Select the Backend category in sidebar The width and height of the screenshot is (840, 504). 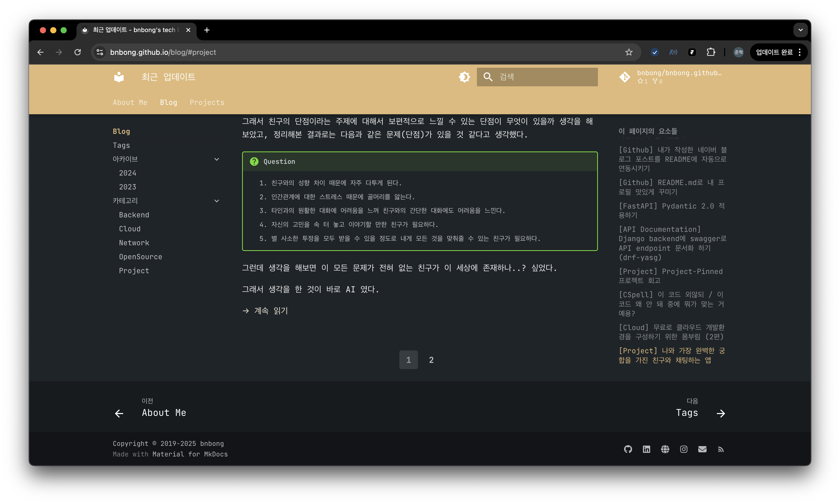click(x=134, y=215)
